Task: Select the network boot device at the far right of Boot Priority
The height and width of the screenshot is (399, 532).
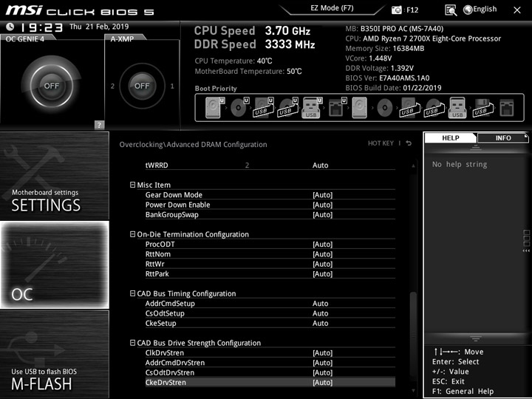Action: pos(506,108)
